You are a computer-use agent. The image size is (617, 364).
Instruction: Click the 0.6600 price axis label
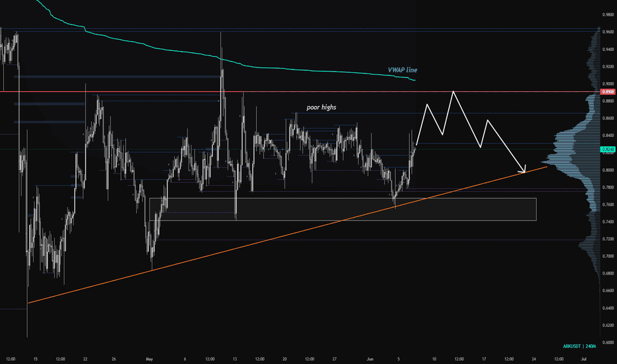click(x=608, y=291)
